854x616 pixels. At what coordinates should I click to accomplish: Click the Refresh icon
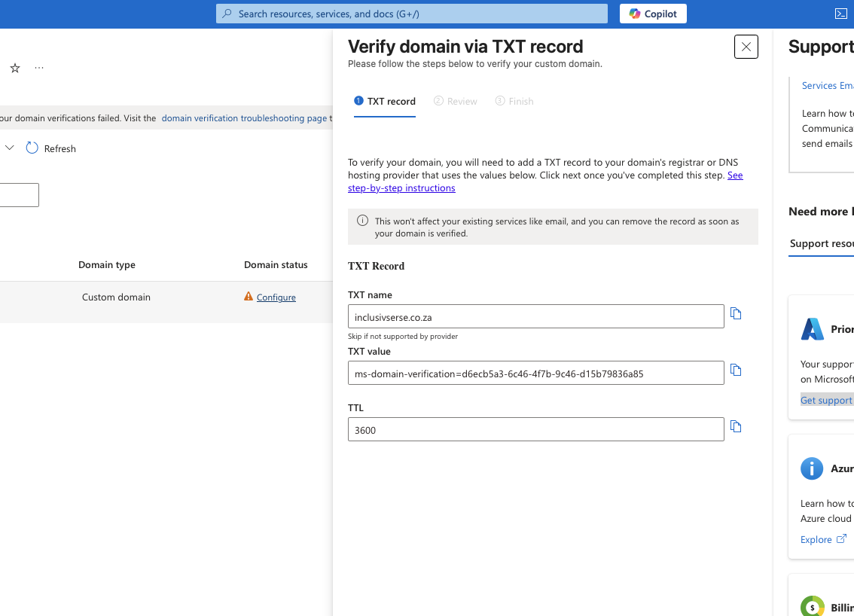(x=32, y=148)
